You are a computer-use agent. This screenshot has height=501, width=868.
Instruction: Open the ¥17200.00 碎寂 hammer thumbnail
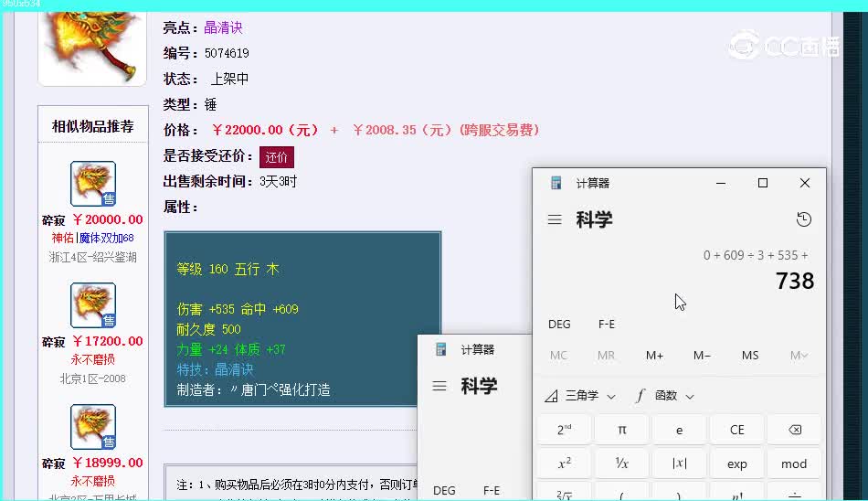[x=93, y=304]
